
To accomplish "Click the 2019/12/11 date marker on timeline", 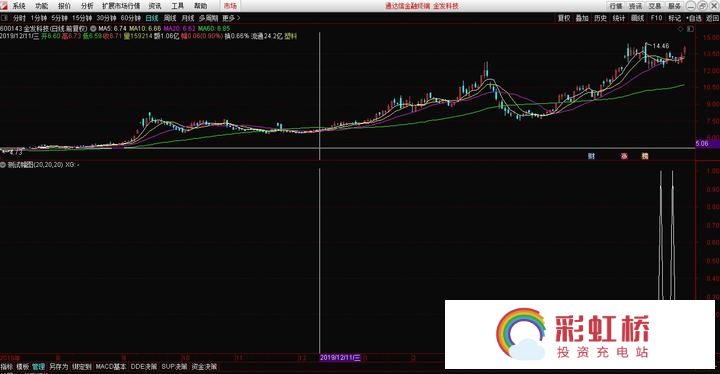I will point(340,357).
